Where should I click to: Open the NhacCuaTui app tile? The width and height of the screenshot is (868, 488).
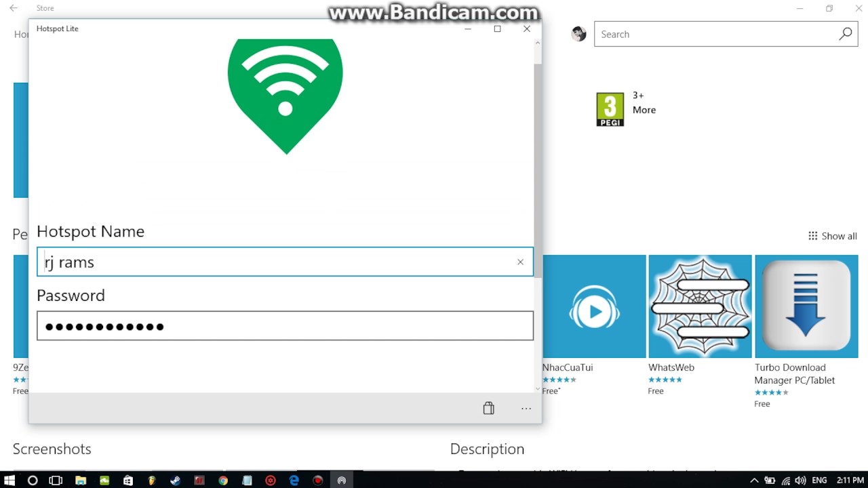pos(594,306)
